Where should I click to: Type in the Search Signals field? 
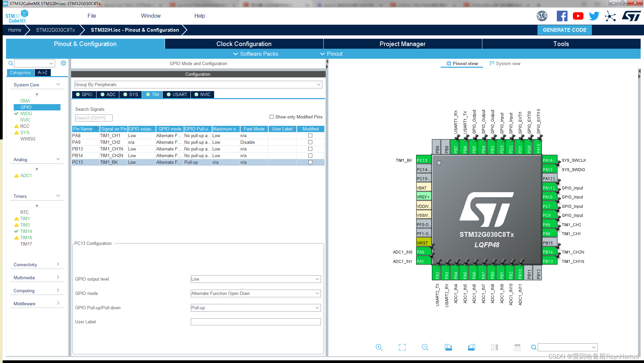pyautogui.click(x=94, y=118)
